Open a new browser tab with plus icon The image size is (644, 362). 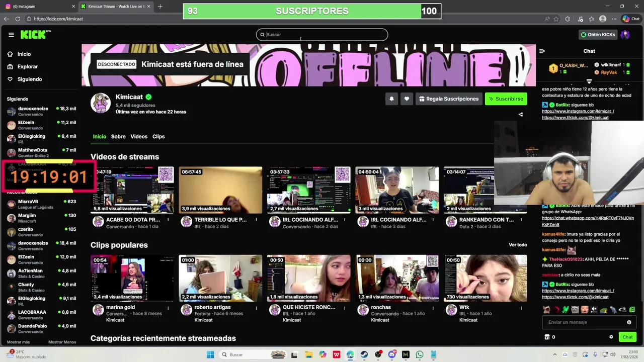tap(160, 7)
